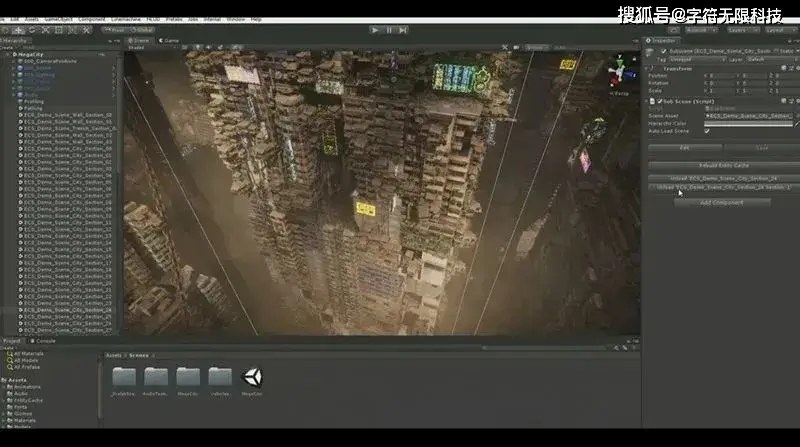The image size is (800, 447).
Task: Advance one frame with step button
Action: (x=403, y=30)
